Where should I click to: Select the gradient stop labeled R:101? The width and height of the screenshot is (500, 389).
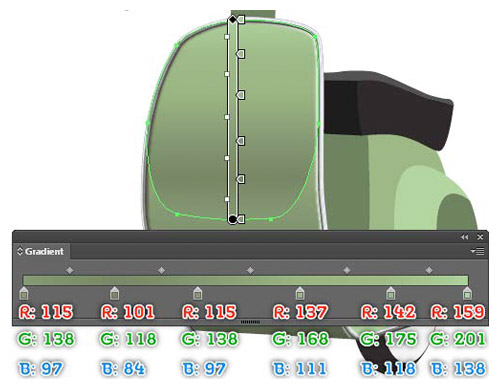(114, 293)
